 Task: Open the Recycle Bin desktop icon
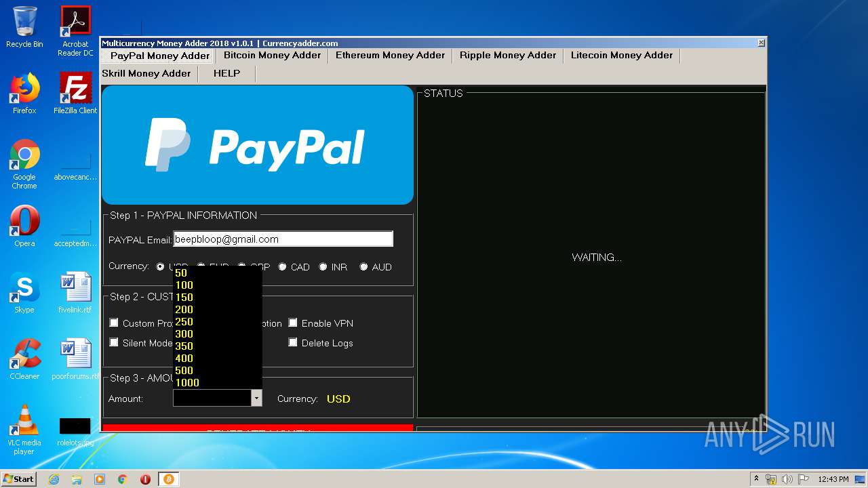click(24, 27)
